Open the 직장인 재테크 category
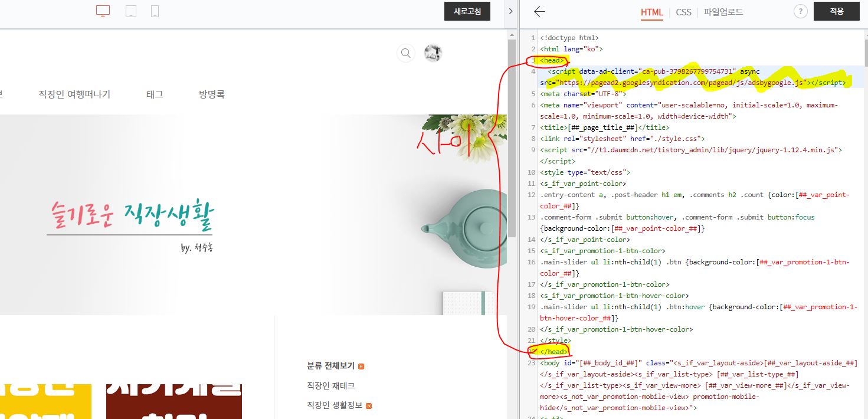The width and height of the screenshot is (868, 419). click(x=330, y=385)
